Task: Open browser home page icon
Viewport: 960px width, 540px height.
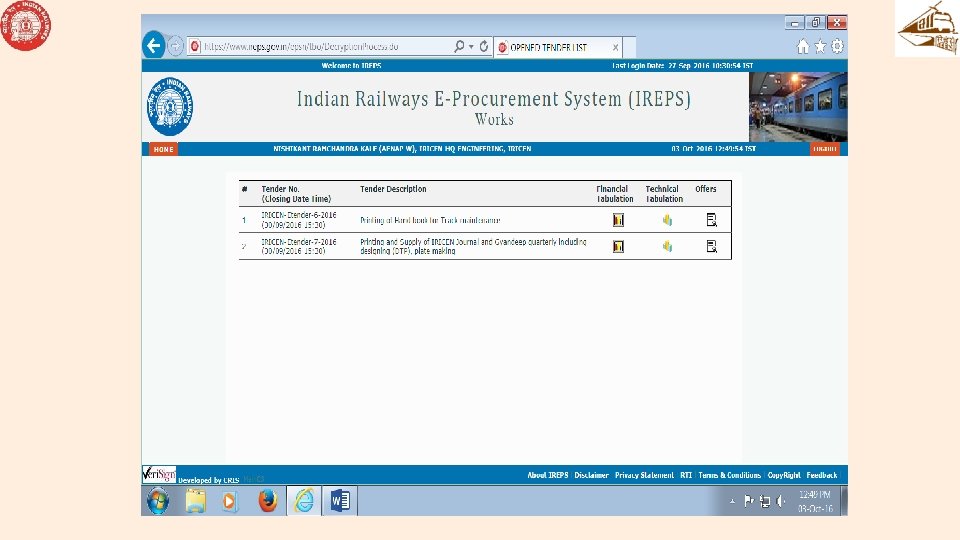Action: (803, 47)
